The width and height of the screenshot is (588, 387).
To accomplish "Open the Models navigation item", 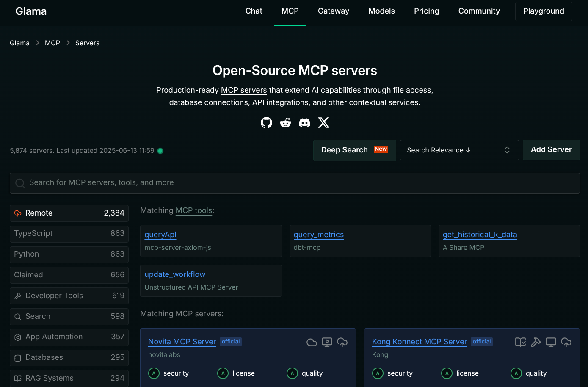I will click(x=381, y=11).
